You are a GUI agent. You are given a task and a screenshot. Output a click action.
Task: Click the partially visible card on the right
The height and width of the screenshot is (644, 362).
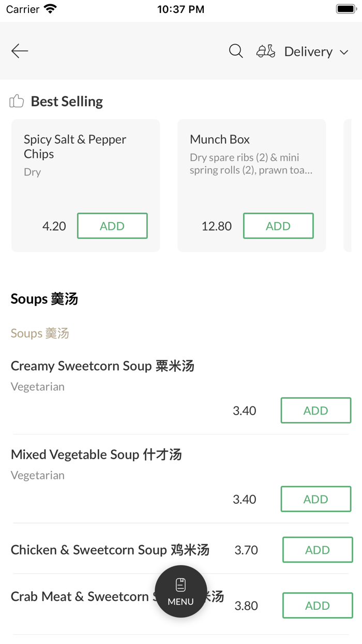[354, 185]
